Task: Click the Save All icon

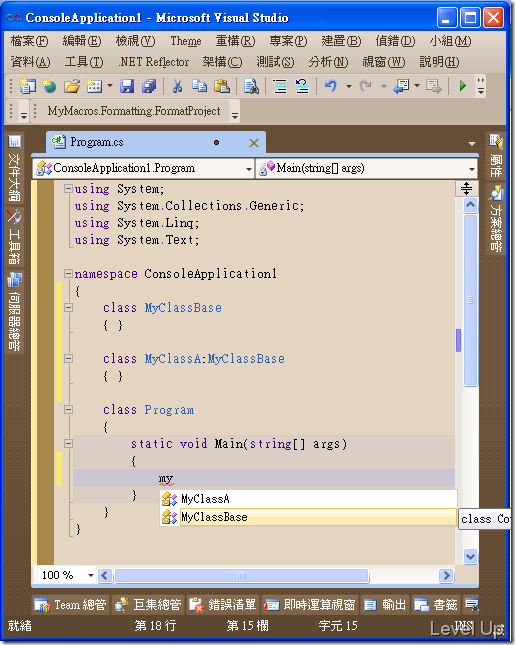Action: 148,86
